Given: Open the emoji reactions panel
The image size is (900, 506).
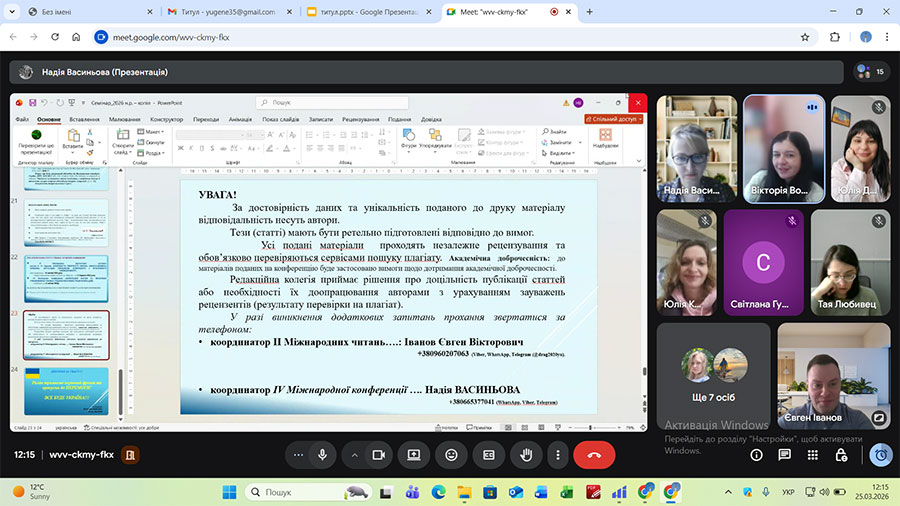Looking at the screenshot, I should click(x=452, y=454).
